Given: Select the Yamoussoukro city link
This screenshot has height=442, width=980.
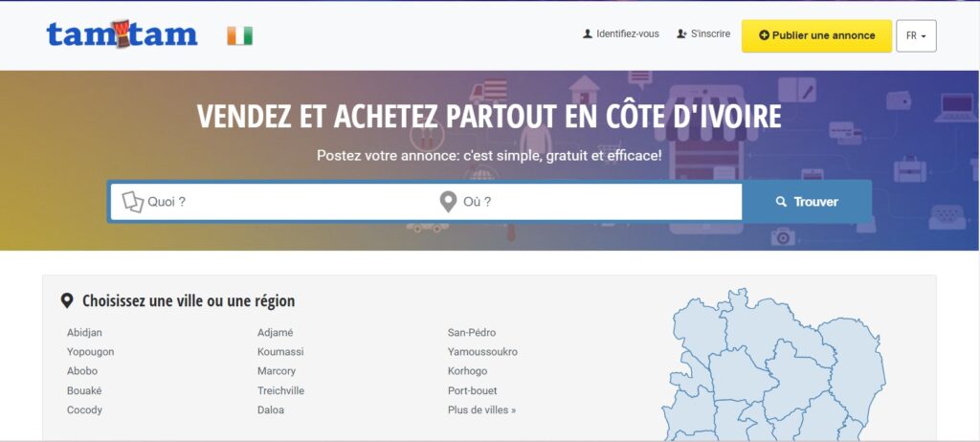Looking at the screenshot, I should point(482,352).
